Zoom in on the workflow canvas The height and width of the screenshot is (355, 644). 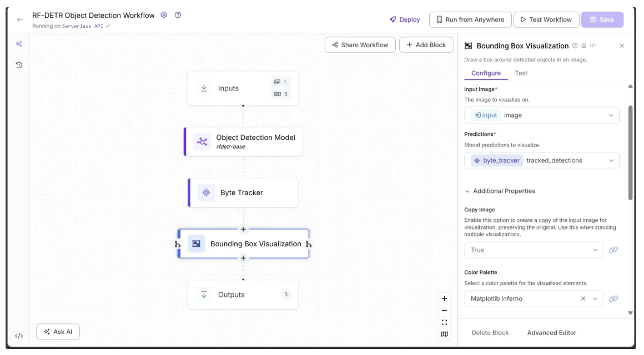(444, 298)
